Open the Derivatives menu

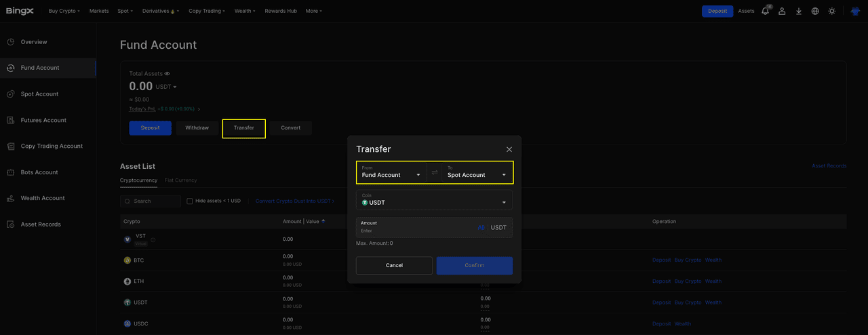coord(157,11)
